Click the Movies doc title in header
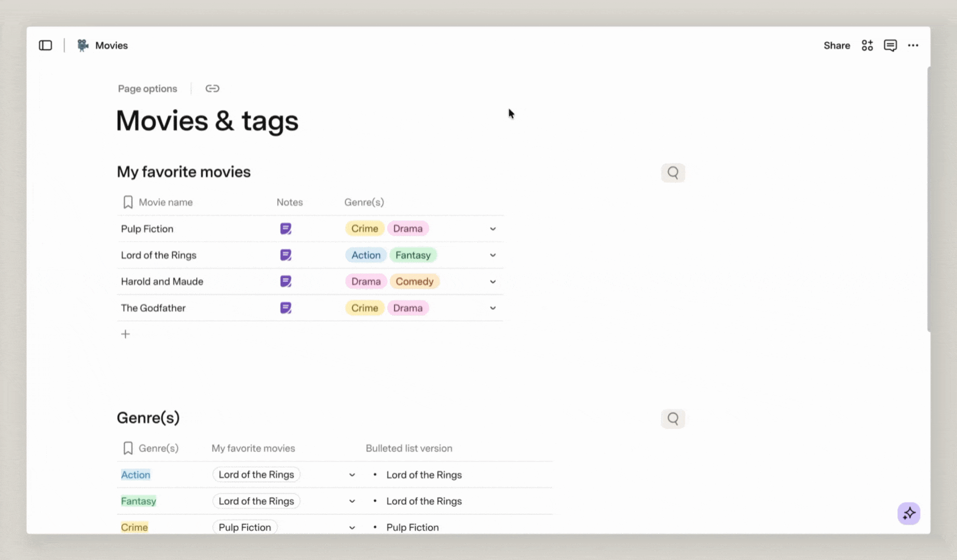Screen dimensions: 957x560 [112, 46]
